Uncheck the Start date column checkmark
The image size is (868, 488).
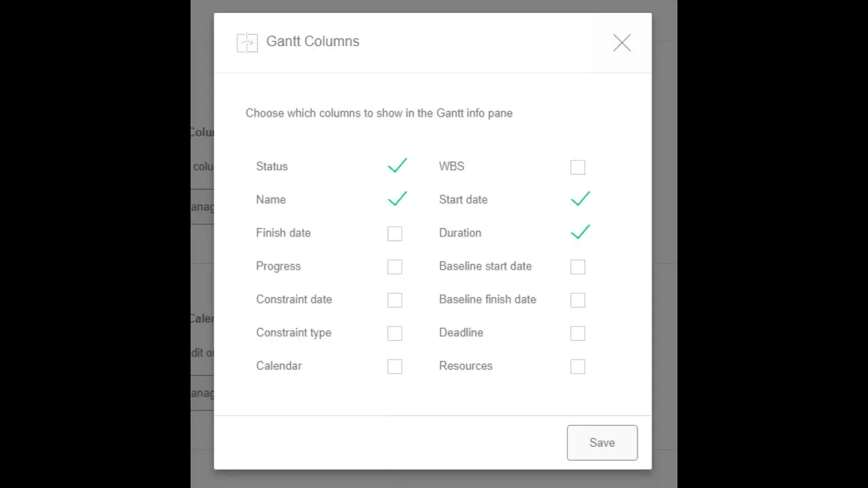[580, 199]
